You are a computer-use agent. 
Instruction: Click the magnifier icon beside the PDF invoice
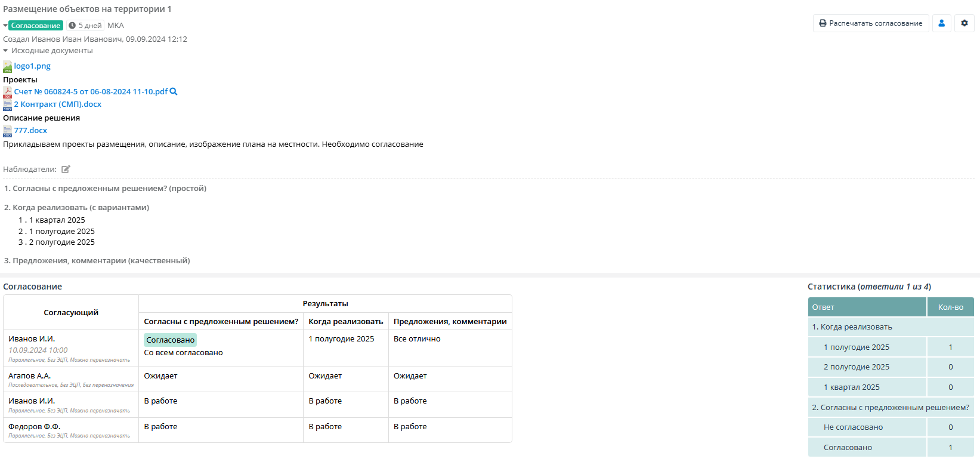(x=174, y=91)
